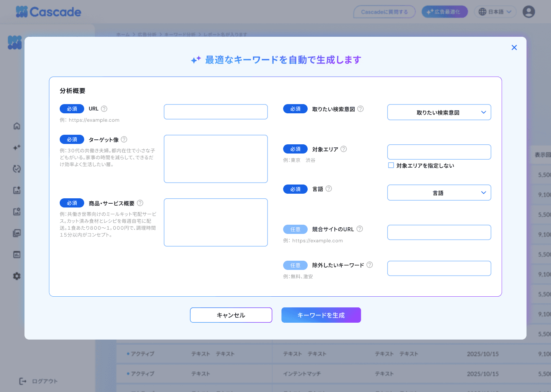The height and width of the screenshot is (392, 551).
Task: Close the keyword generation dialog
Action: [514, 47]
